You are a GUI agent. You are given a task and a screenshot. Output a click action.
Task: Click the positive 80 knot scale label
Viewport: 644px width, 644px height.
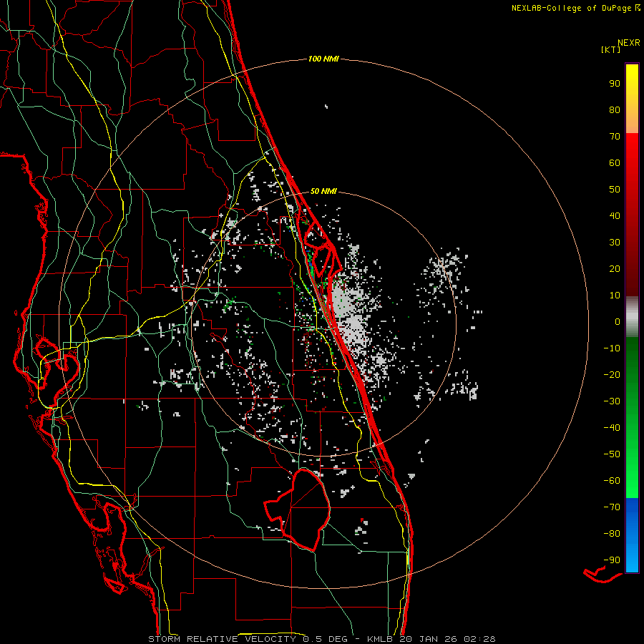coord(615,110)
